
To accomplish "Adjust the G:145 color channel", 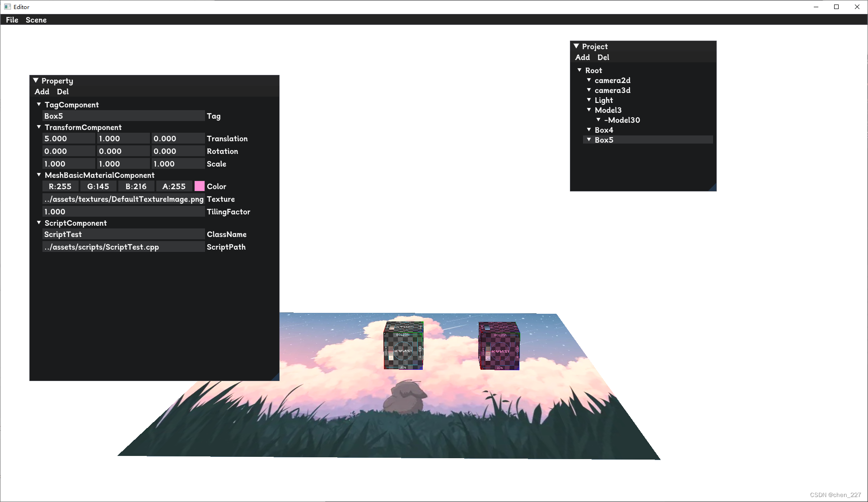I will click(98, 186).
